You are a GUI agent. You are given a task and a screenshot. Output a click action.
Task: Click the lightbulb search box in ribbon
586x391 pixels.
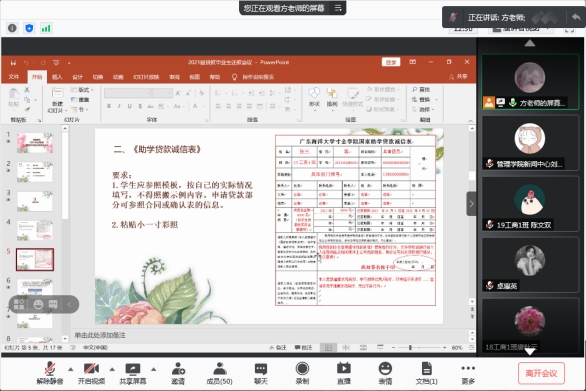[253, 77]
